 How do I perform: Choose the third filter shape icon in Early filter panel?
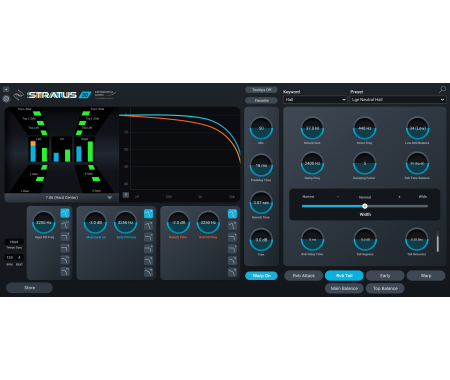149,237
